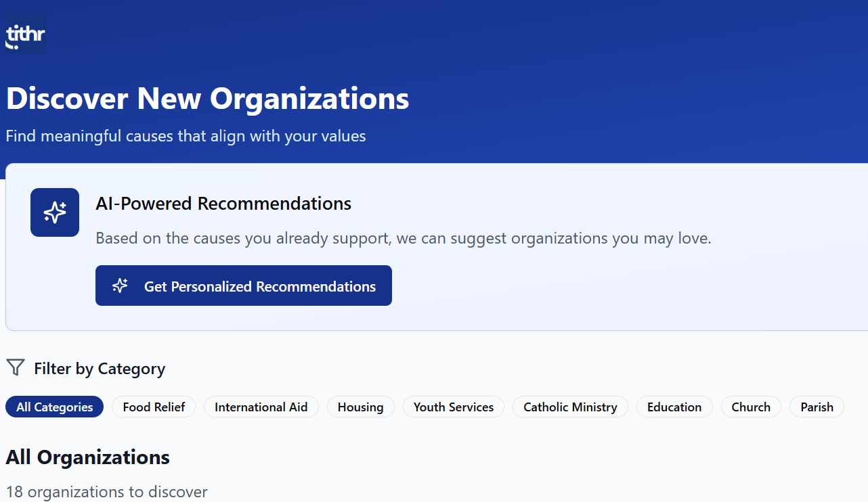Choose the Youth Services category
Screen dimensions: 868x502
[453, 407]
